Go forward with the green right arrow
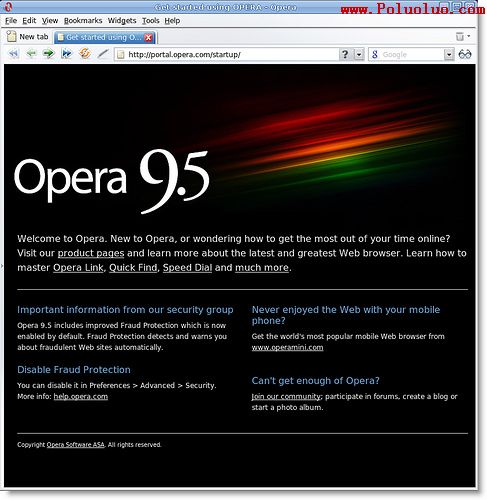This screenshot has height=500, width=487. click(49, 54)
